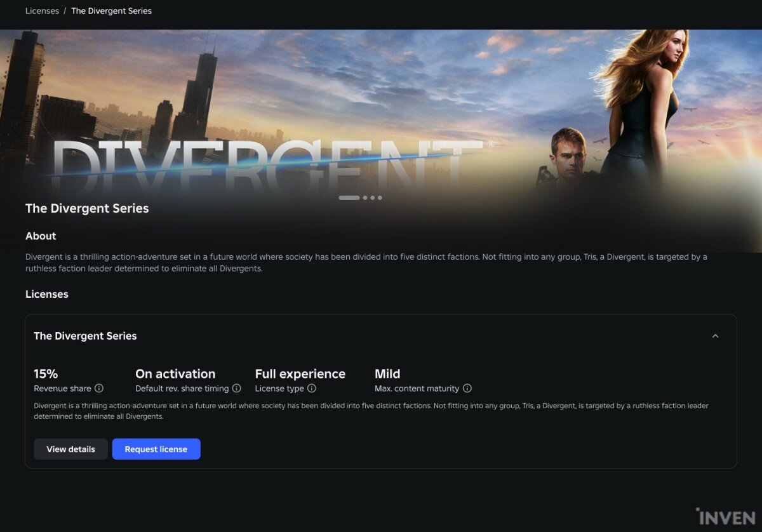Click the Max. content maturity label
The image size is (762, 532).
click(417, 389)
